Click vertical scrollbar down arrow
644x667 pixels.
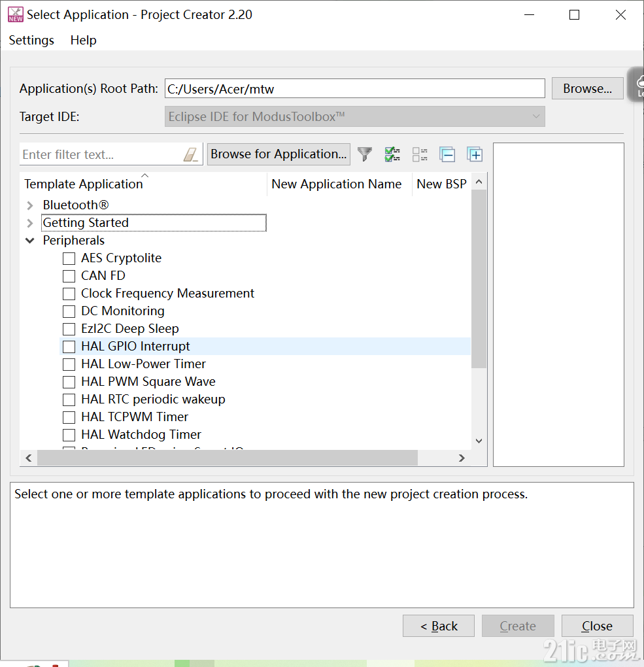[x=479, y=441]
